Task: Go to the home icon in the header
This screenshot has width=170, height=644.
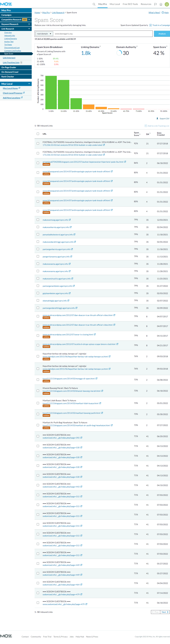Action: coord(161,4)
